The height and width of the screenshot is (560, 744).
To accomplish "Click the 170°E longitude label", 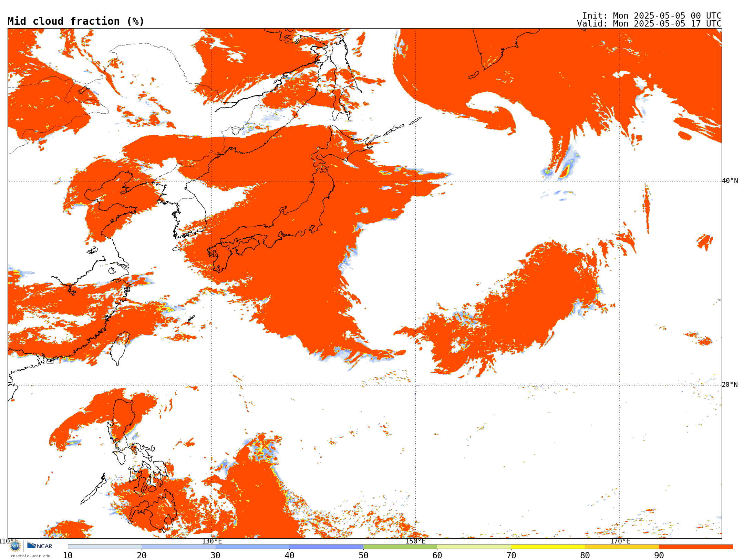I will (620, 541).
